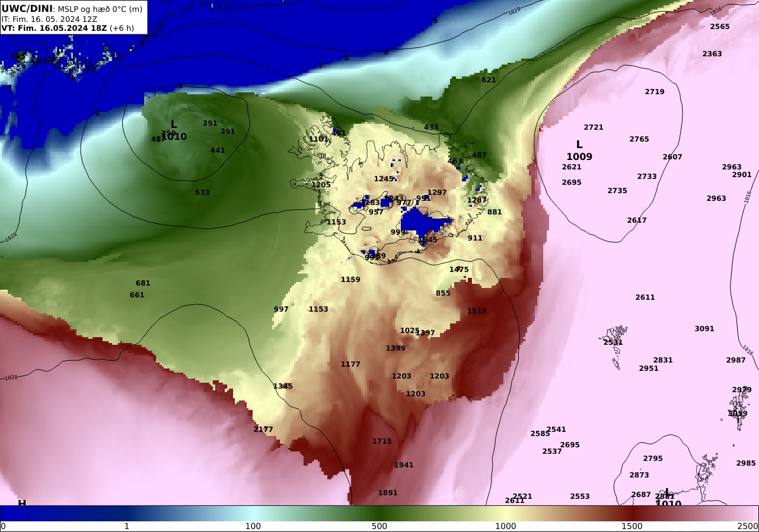Image resolution: width=759 pixels, height=532 pixels.
Task: Click the height value 2873
Action: 639,475
